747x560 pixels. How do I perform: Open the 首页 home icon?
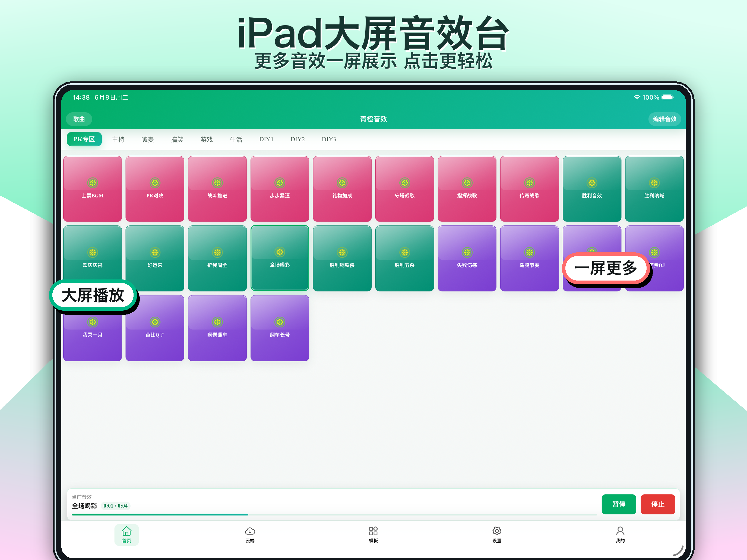coord(127,534)
